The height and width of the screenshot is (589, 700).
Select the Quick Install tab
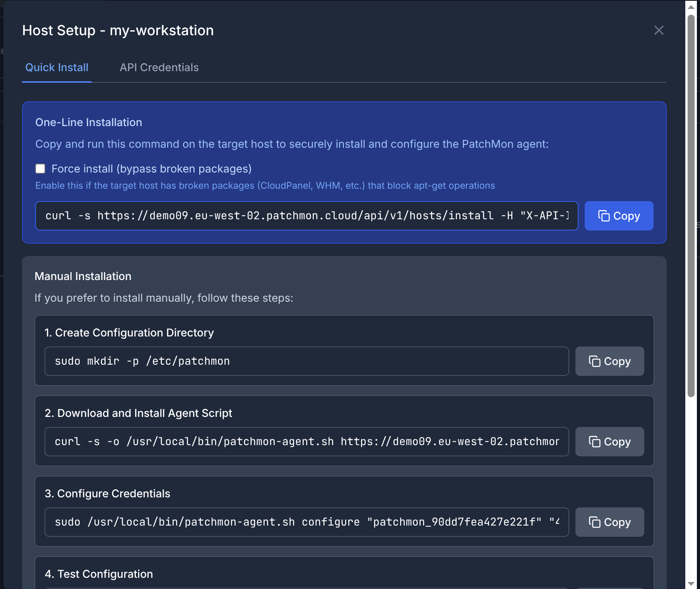[x=57, y=67]
